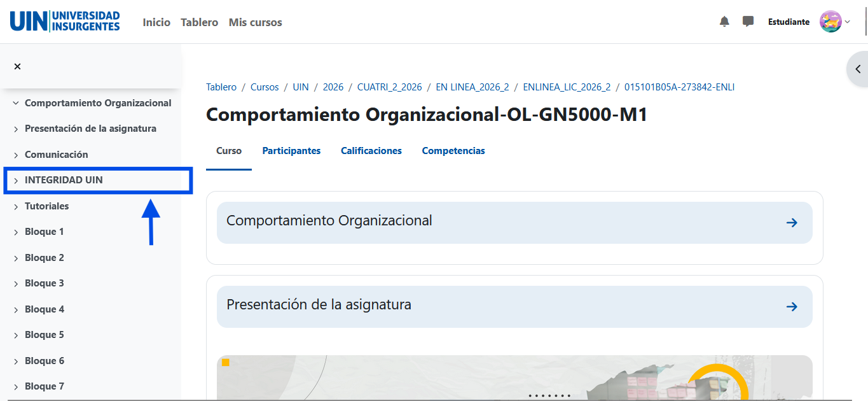Open the CUATRI_2_2026 breadcrumb link
Image resolution: width=868 pixels, height=401 pixels.
[389, 87]
